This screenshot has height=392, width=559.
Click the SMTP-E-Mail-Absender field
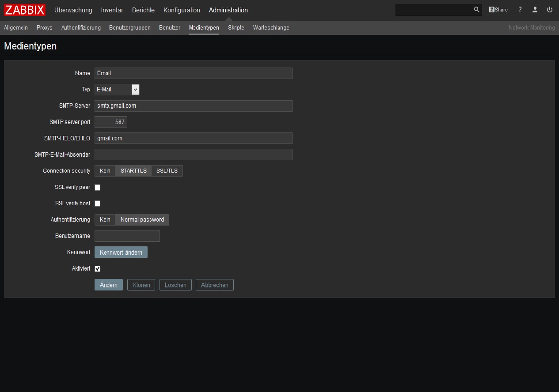tap(193, 155)
